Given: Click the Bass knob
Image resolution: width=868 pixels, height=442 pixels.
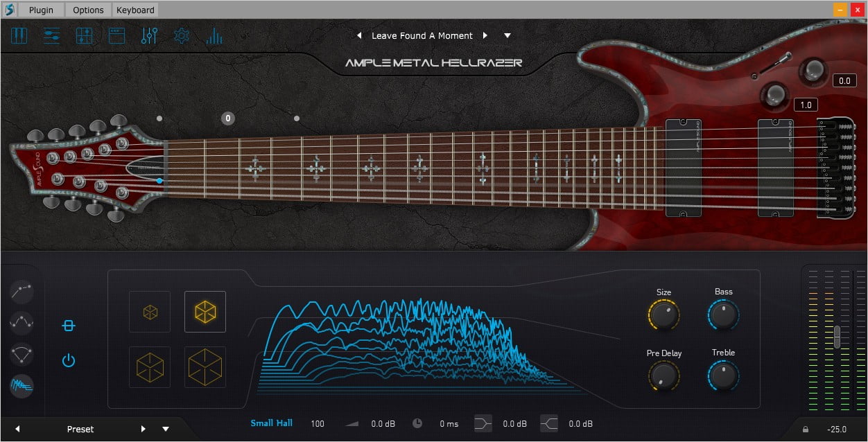Looking at the screenshot, I should click(x=723, y=315).
